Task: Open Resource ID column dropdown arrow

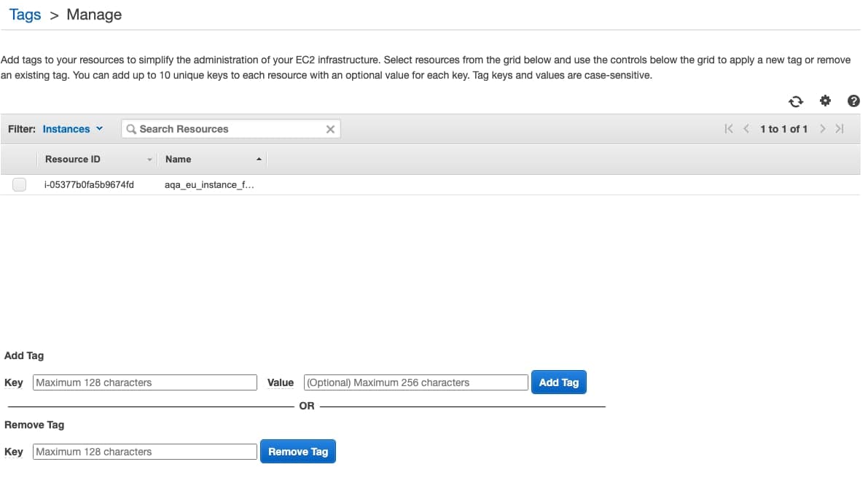Action: [149, 160]
